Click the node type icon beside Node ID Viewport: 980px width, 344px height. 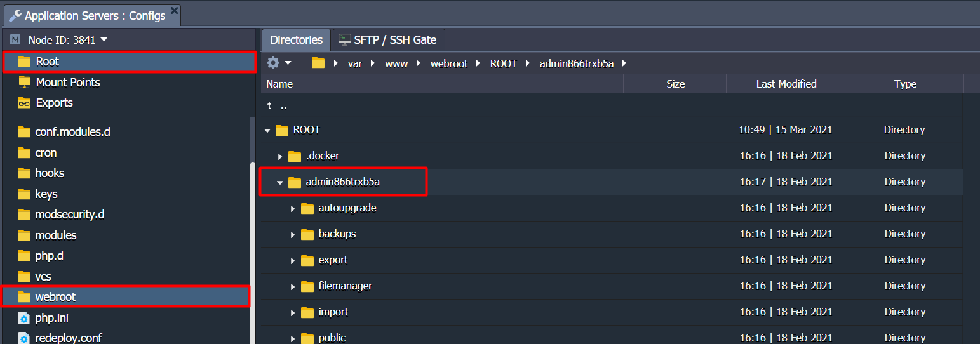click(15, 39)
